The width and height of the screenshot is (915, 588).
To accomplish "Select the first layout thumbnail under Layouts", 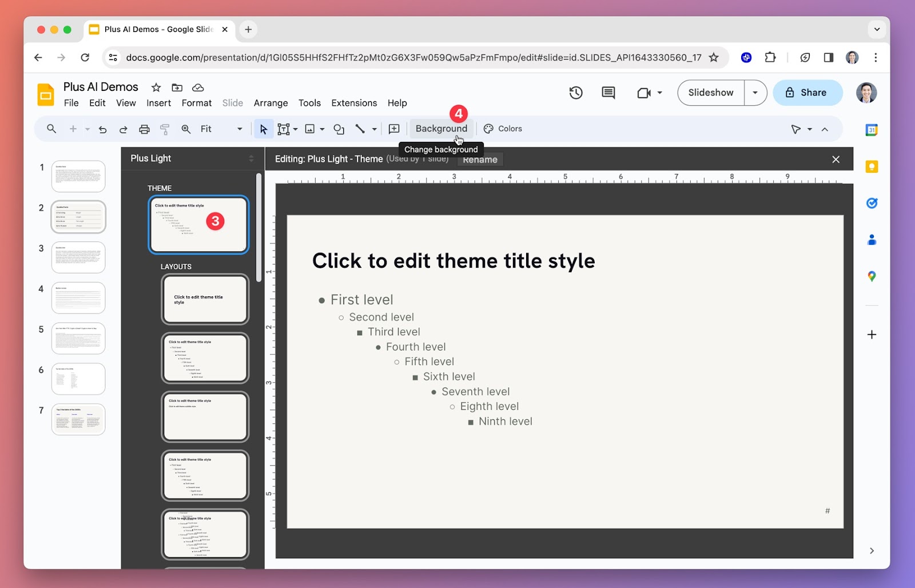I will click(205, 299).
